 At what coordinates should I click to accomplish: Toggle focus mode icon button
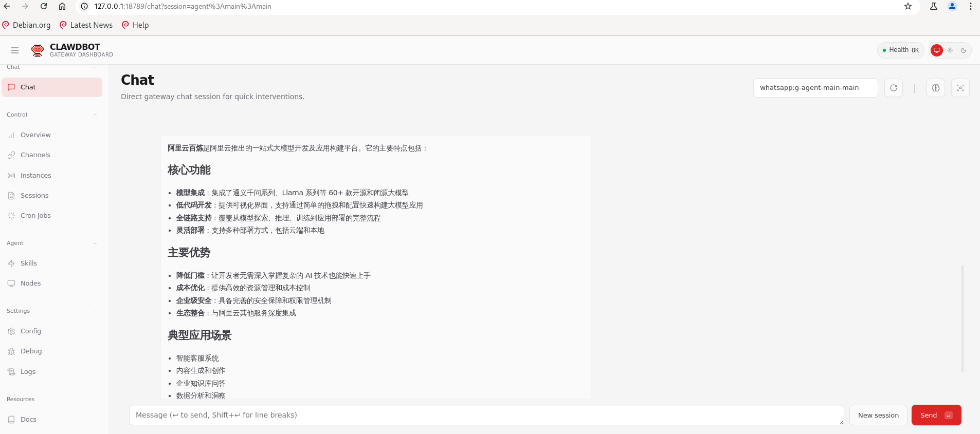(960, 88)
